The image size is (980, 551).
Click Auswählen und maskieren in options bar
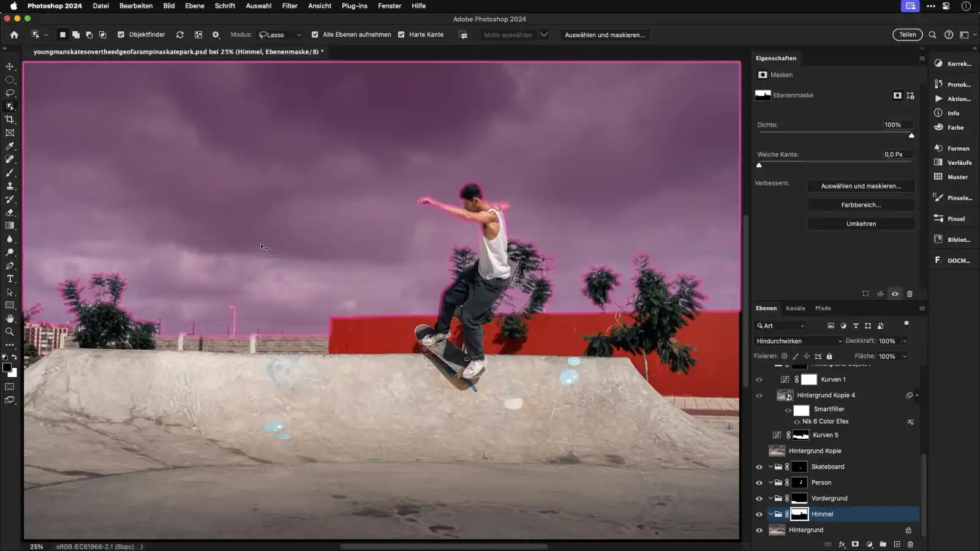[605, 35]
